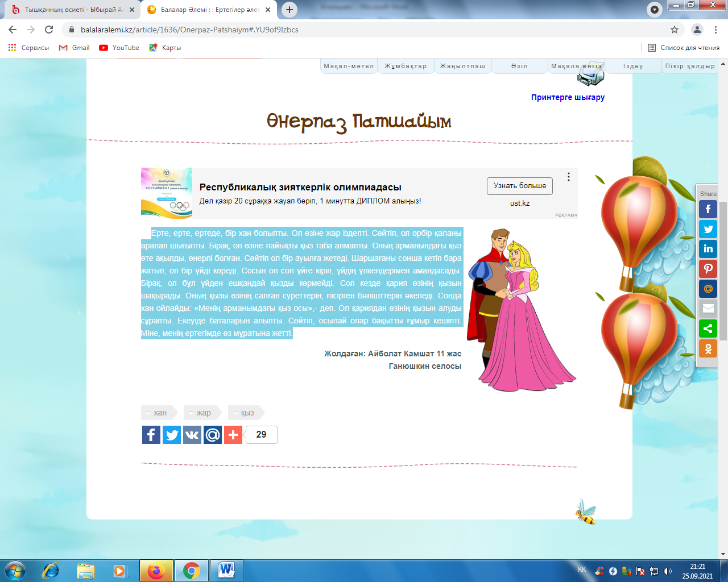Switch to Word on the taskbar
The image size is (728, 582).
(x=226, y=571)
